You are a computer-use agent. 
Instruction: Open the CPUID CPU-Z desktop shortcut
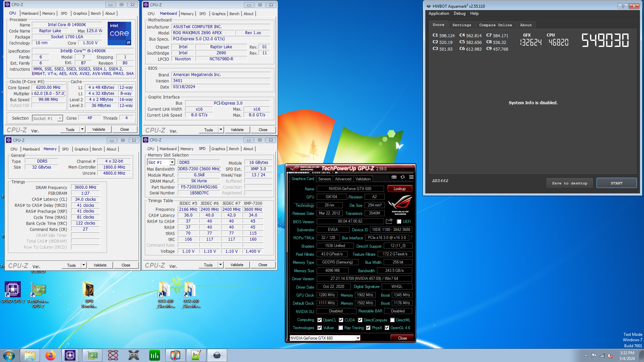[12, 293]
